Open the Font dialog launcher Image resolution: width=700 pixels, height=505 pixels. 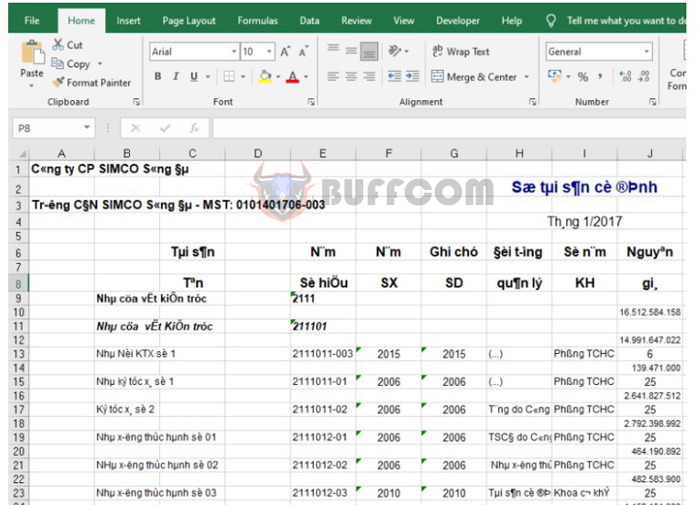(311, 102)
